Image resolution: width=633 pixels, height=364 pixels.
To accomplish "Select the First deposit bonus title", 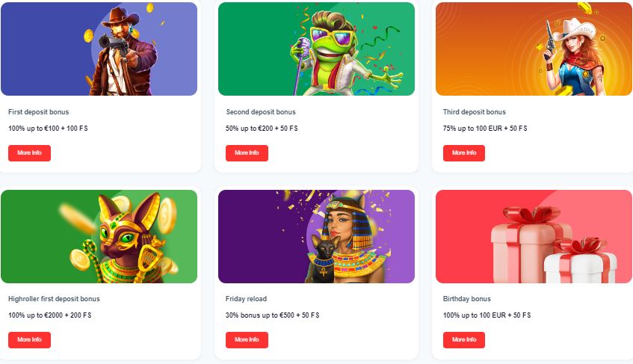I will (x=38, y=112).
